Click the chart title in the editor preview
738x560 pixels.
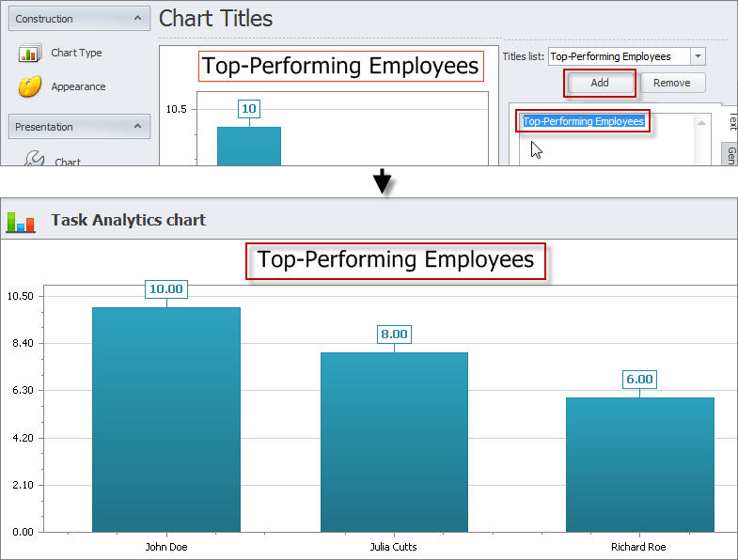[x=340, y=66]
